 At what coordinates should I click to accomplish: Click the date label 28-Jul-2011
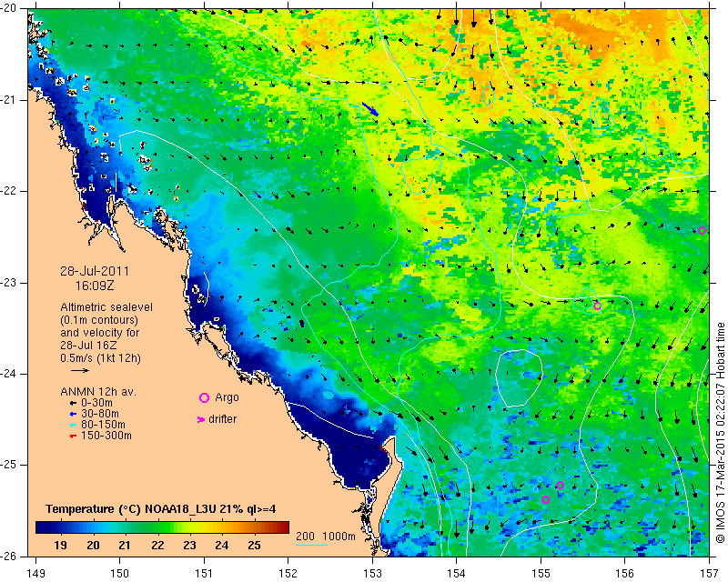[95, 272]
